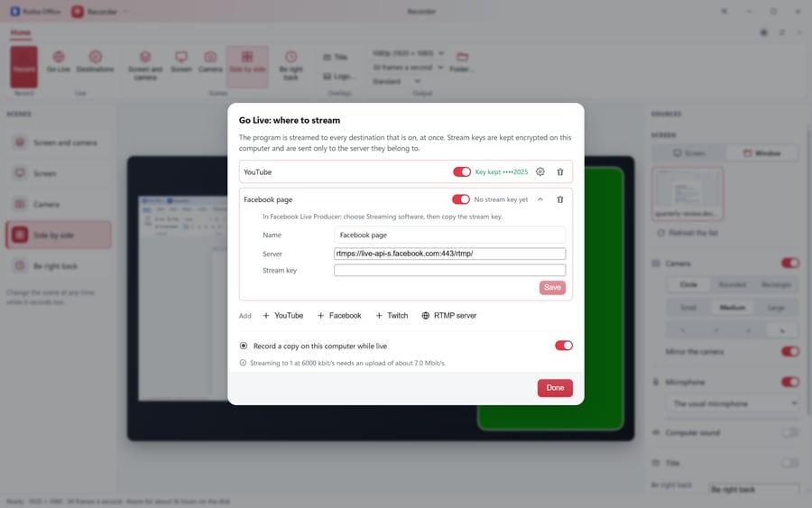The image size is (812, 508).
Task: Delete the Facebook page destination
Action: pos(559,199)
